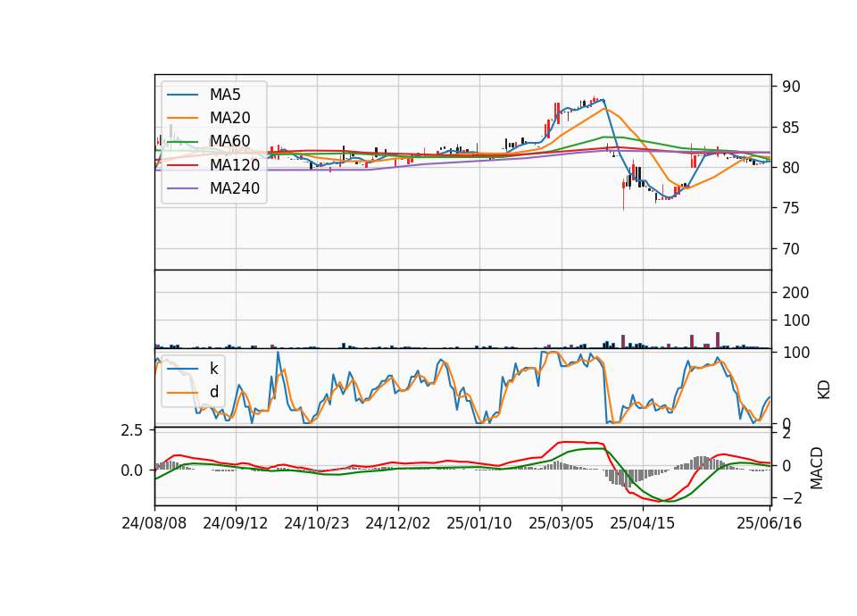Click the orange MA20 legend line sample
This screenshot has width=857, height=616.
pos(182,118)
